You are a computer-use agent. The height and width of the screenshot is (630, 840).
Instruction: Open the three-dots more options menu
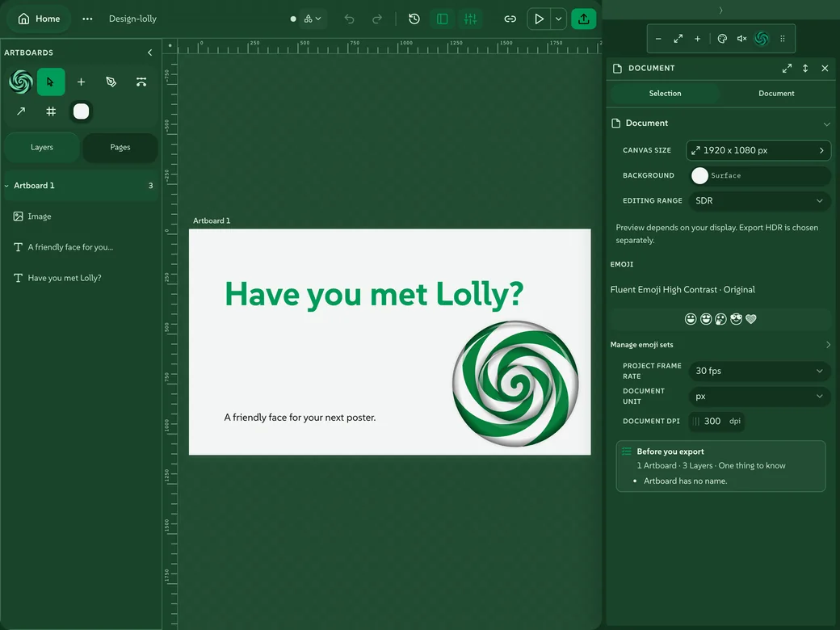click(x=87, y=19)
